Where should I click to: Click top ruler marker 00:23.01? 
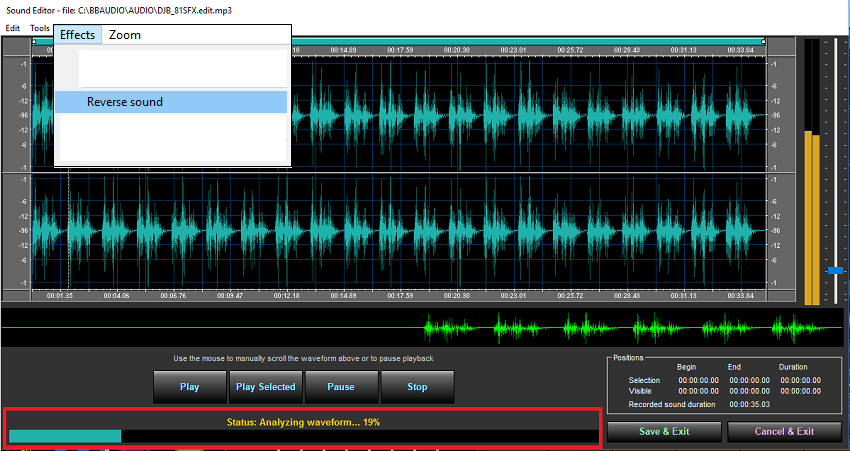click(513, 50)
